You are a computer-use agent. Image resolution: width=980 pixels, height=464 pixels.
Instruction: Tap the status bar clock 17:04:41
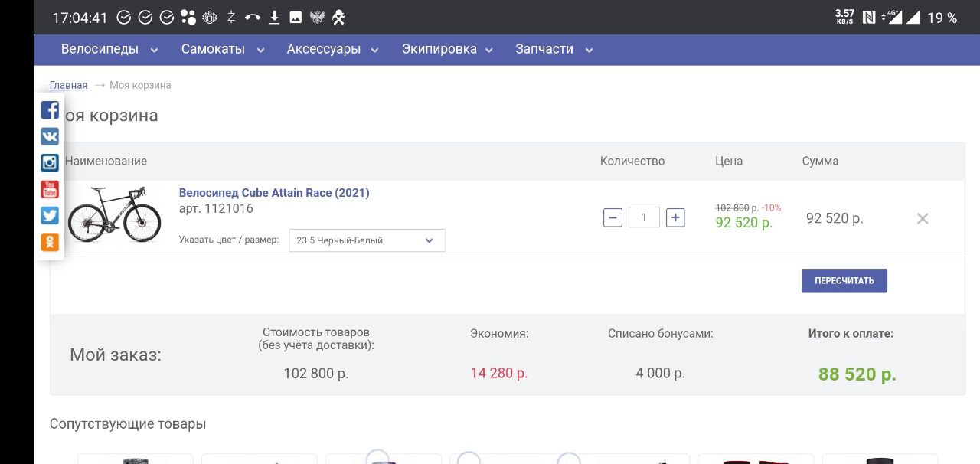[x=80, y=18]
